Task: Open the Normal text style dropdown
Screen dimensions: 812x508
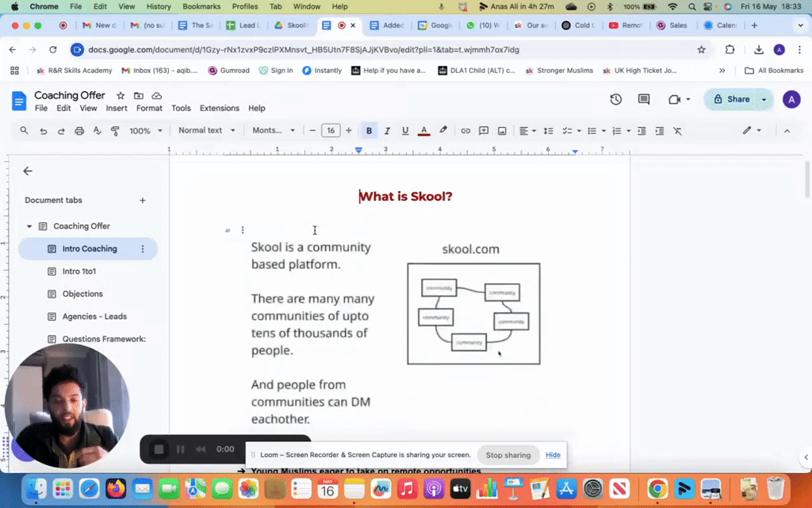Action: click(x=206, y=131)
